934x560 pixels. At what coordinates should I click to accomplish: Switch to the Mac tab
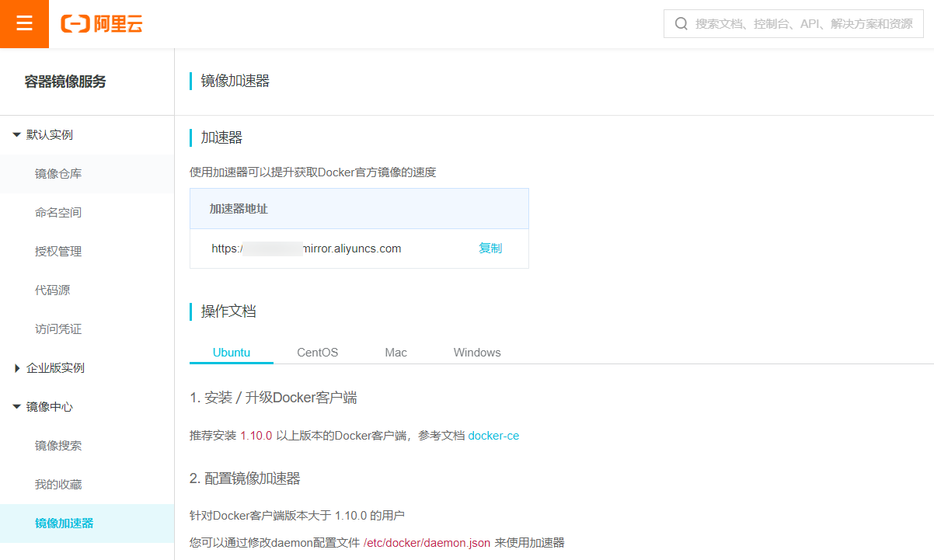(x=396, y=353)
